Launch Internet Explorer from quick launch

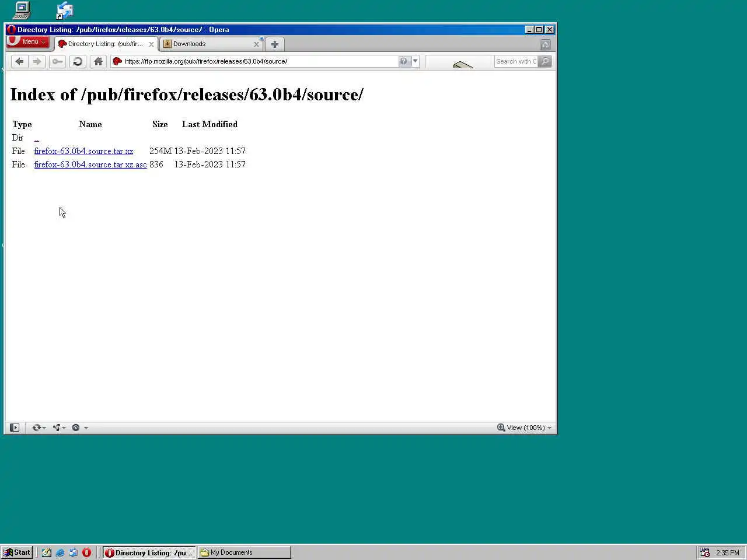point(60,552)
